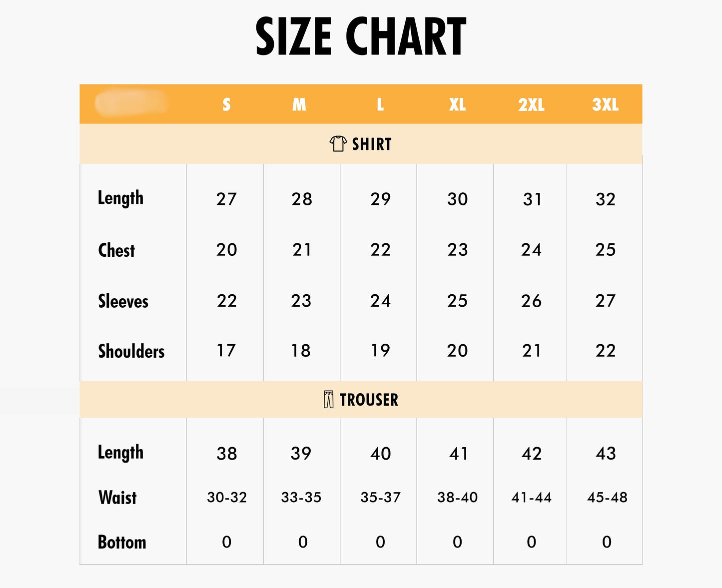Click the 45-48 waist value
The height and width of the screenshot is (588, 722).
point(607,498)
